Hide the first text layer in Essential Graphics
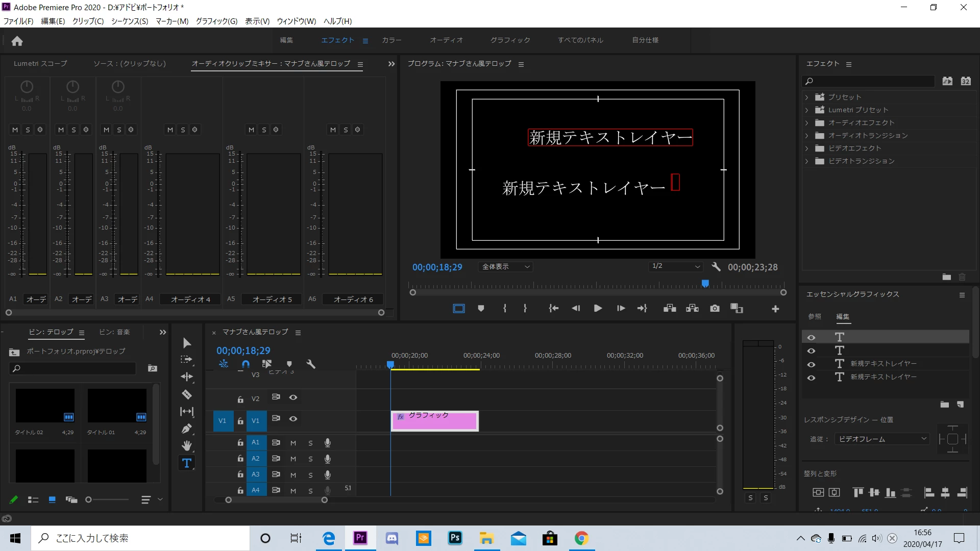980x551 pixels. click(x=811, y=338)
